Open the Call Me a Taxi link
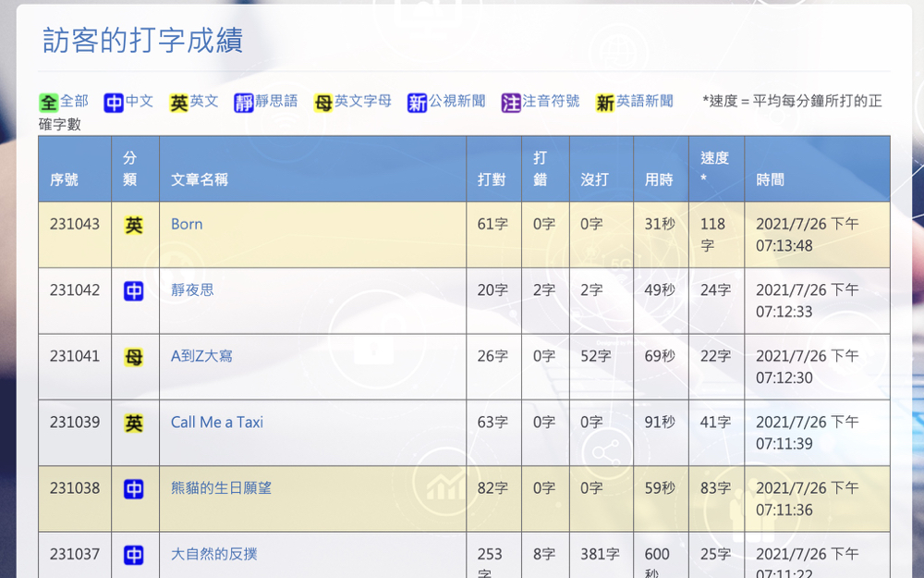The image size is (924, 578). pos(217,423)
